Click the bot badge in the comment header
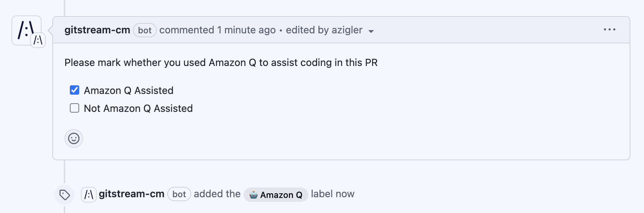 coord(145,30)
